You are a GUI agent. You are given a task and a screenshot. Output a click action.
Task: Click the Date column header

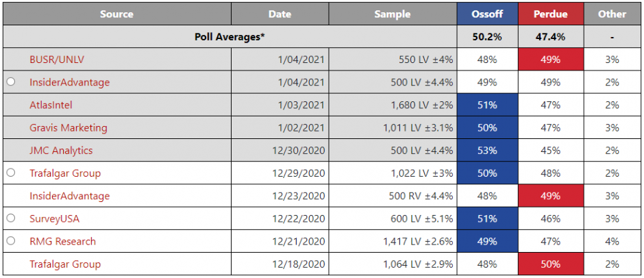point(280,14)
